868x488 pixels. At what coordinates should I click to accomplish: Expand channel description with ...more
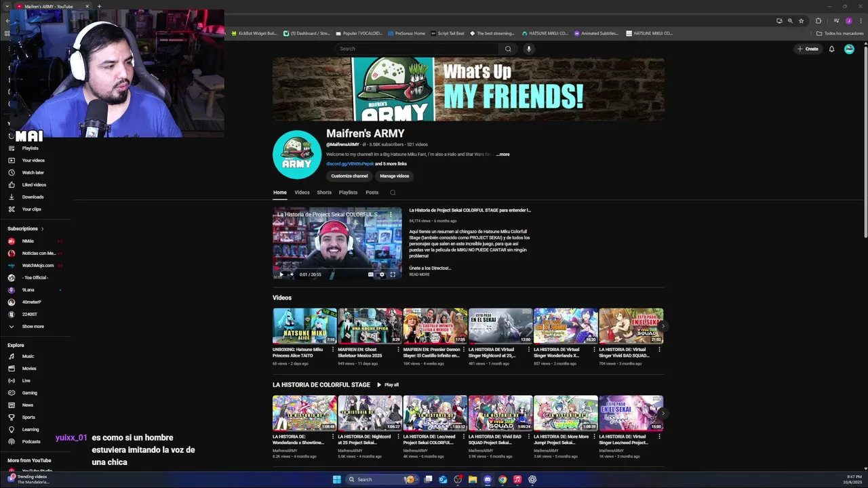point(503,155)
